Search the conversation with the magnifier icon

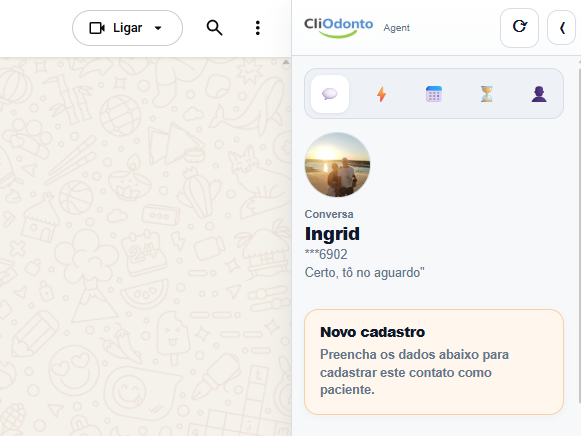(x=215, y=28)
